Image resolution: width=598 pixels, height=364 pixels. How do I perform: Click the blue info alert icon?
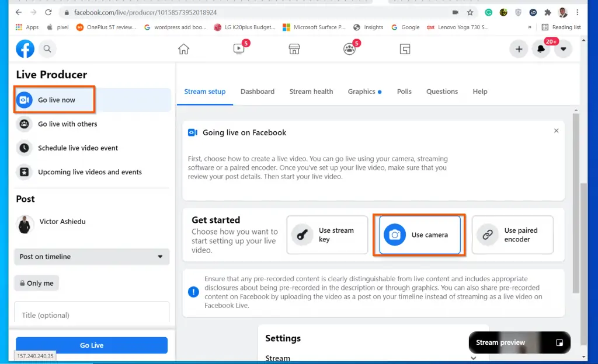[193, 292]
